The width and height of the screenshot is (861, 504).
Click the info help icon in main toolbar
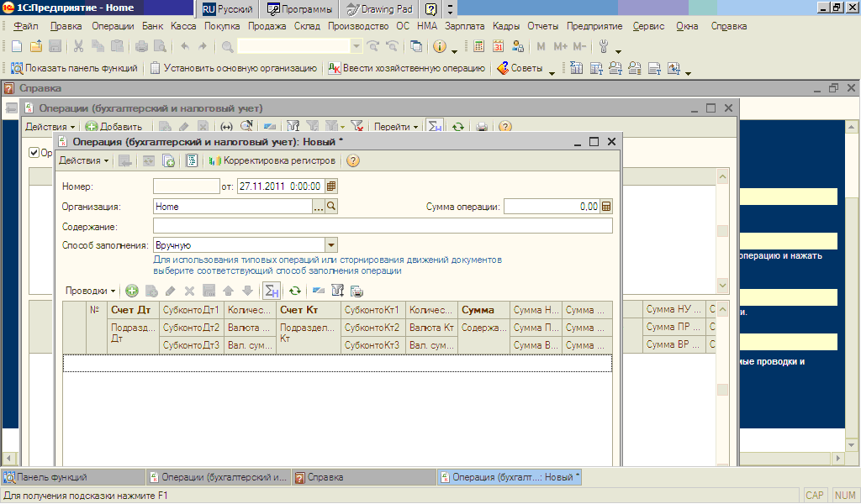(x=439, y=46)
